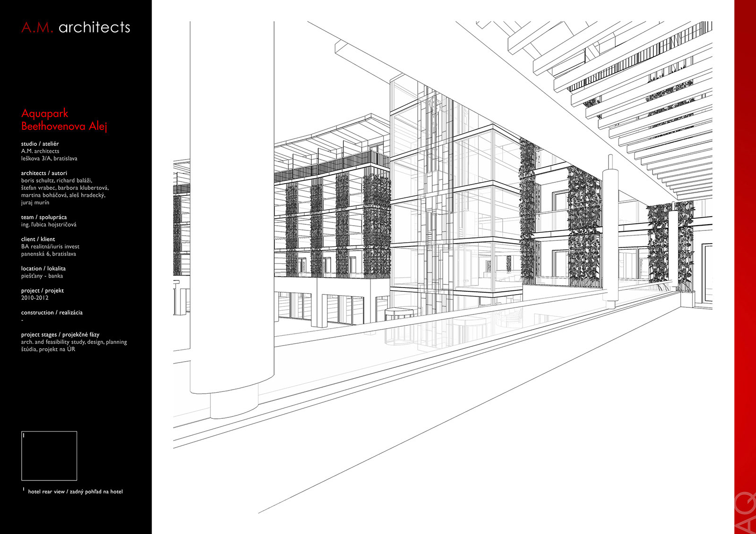Click the 'team / spolupráca' heading
This screenshot has width=756, height=534.
[x=44, y=217]
